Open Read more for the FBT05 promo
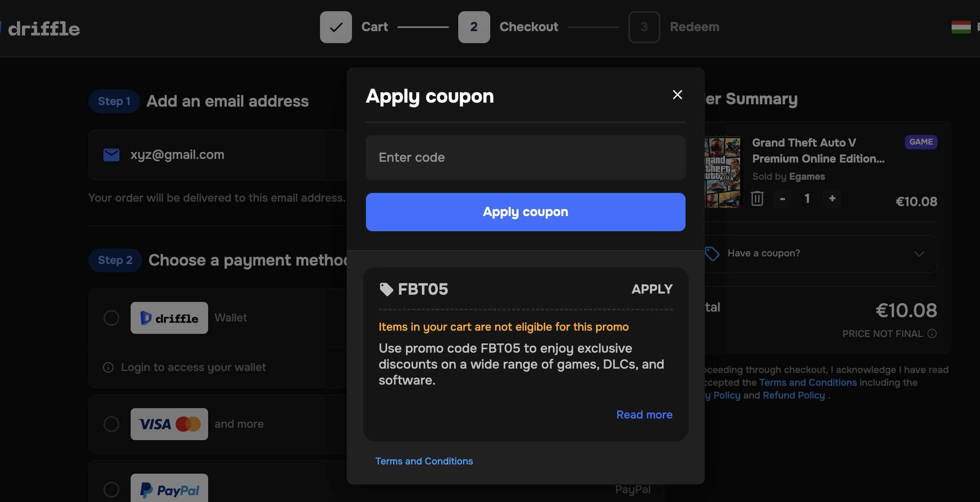 tap(644, 415)
